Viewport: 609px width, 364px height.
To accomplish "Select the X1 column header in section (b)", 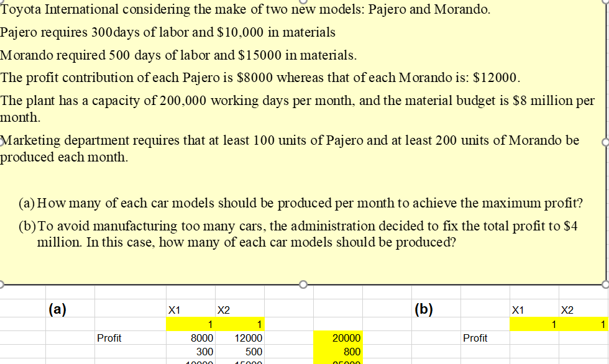I will click(x=518, y=309).
